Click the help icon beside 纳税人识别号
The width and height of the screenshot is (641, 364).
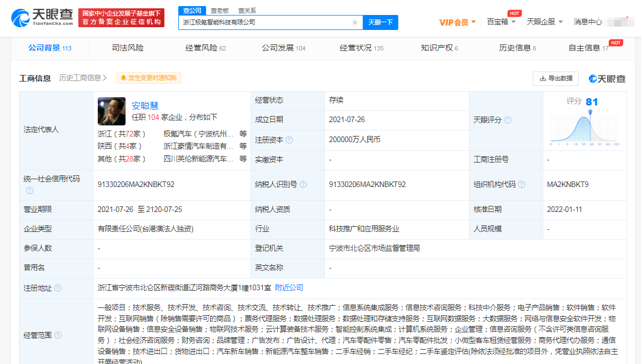(x=303, y=184)
